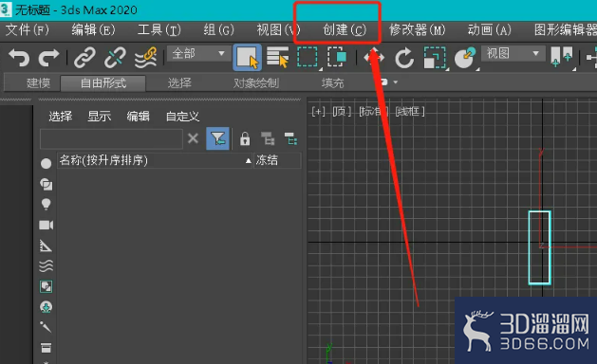The height and width of the screenshot is (364, 597).
Task: Click the Select and Place tool
Action: 465,58
